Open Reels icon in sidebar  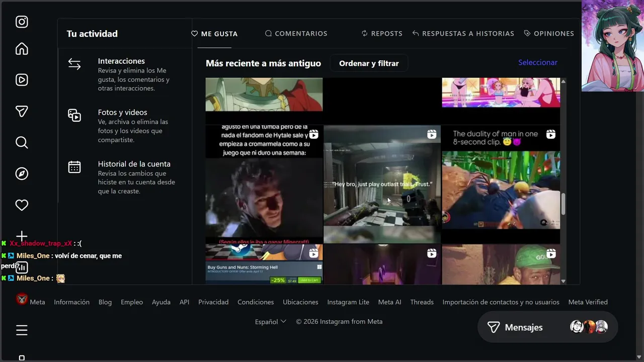(22, 79)
